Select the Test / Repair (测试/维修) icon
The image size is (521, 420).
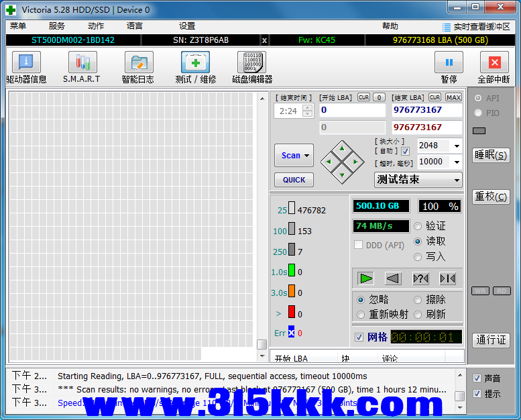click(x=195, y=62)
